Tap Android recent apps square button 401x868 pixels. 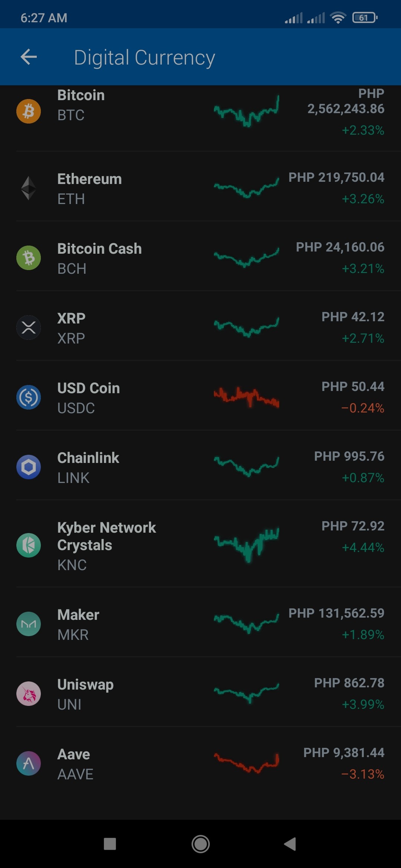pyautogui.click(x=110, y=844)
